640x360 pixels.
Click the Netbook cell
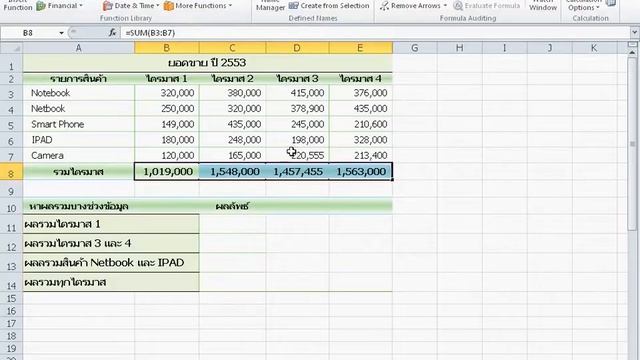coord(78,109)
